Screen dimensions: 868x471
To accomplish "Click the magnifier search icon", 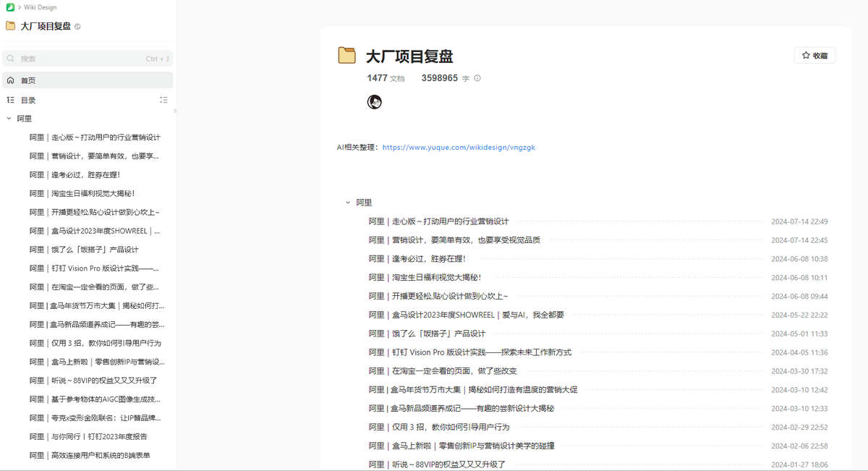I will pos(11,59).
